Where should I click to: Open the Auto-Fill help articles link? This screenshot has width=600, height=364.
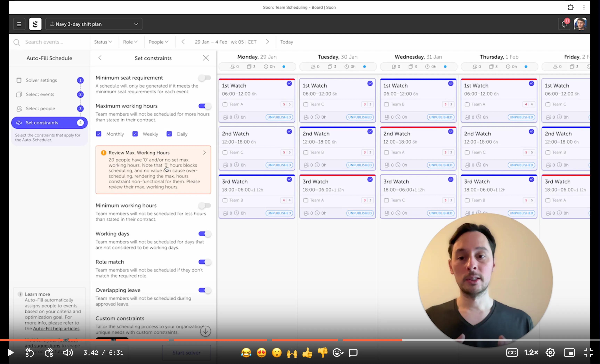tap(56, 329)
